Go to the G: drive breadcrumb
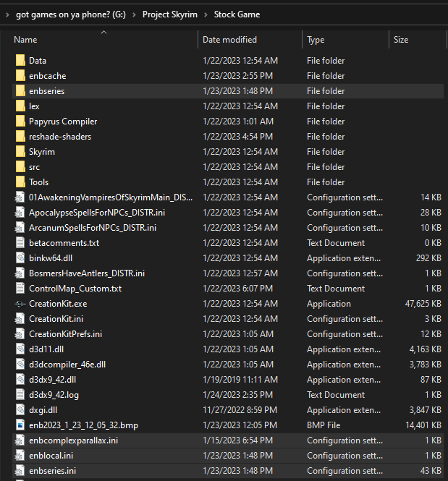 [71, 14]
